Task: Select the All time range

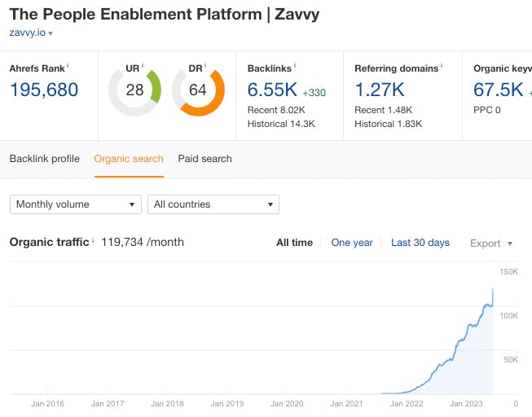Action: pos(294,243)
